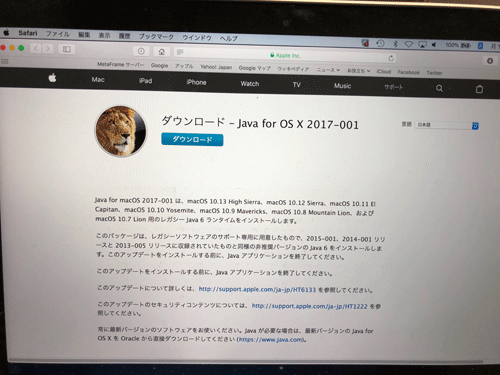Click the Apple Inc. address bar
This screenshot has width=500, height=375.
pos(285,56)
